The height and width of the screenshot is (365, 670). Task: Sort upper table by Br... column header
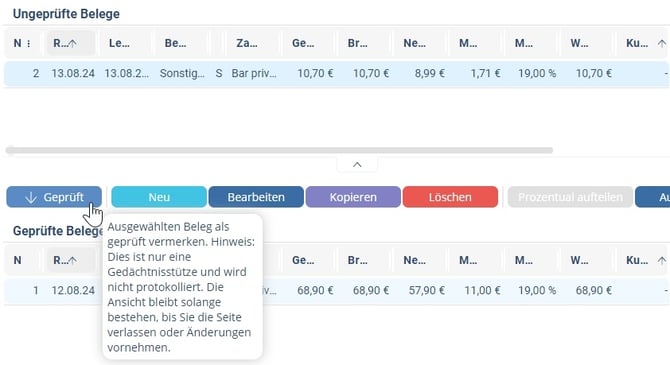click(357, 43)
